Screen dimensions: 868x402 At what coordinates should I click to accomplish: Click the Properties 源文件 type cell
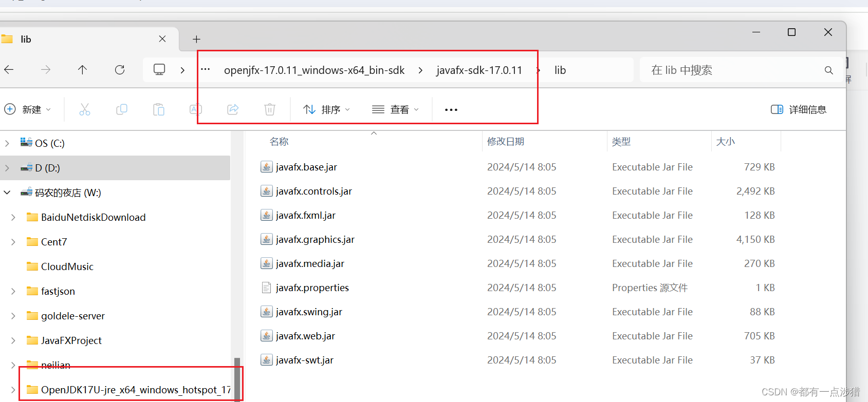click(x=650, y=288)
